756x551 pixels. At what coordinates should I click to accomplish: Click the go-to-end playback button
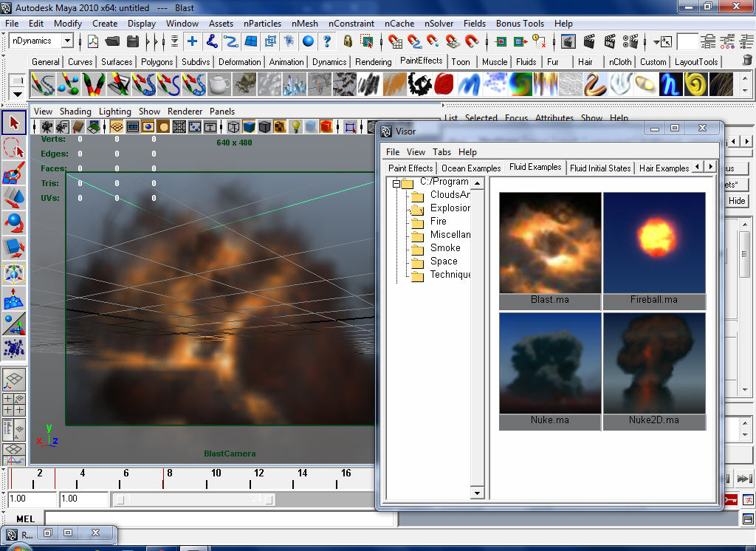[744, 478]
